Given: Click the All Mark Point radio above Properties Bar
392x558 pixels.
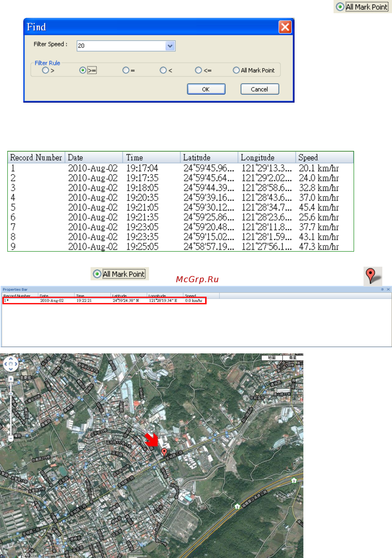Looking at the screenshot, I should pyautogui.click(x=97, y=274).
